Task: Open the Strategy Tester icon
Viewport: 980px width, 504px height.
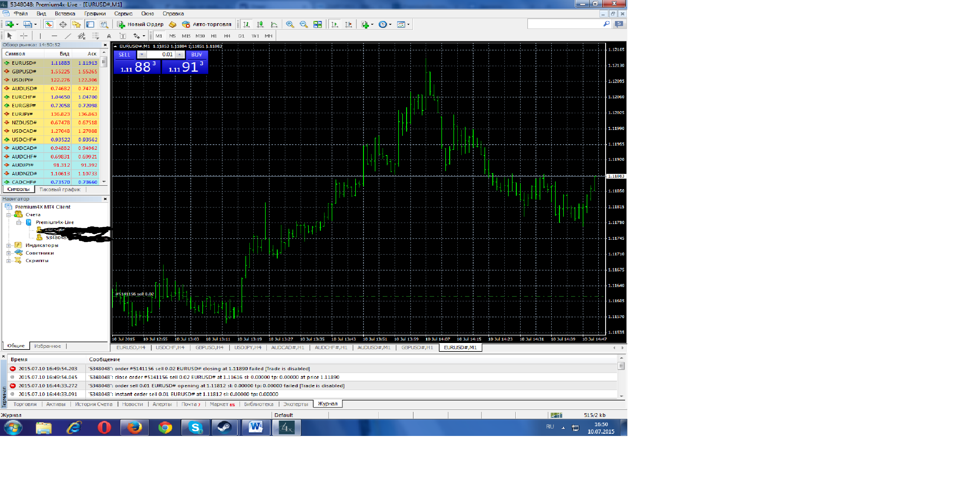Action: coord(104,24)
